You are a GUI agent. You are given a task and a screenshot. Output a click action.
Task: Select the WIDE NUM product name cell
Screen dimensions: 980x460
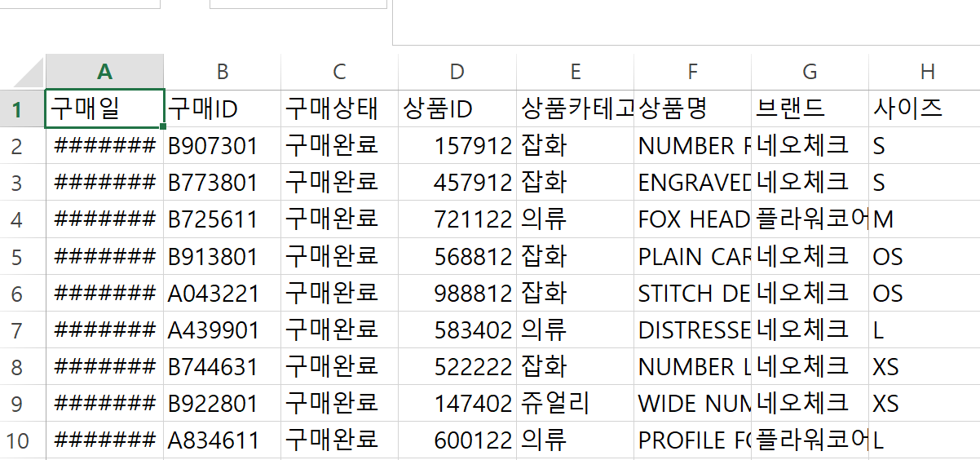coord(693,403)
